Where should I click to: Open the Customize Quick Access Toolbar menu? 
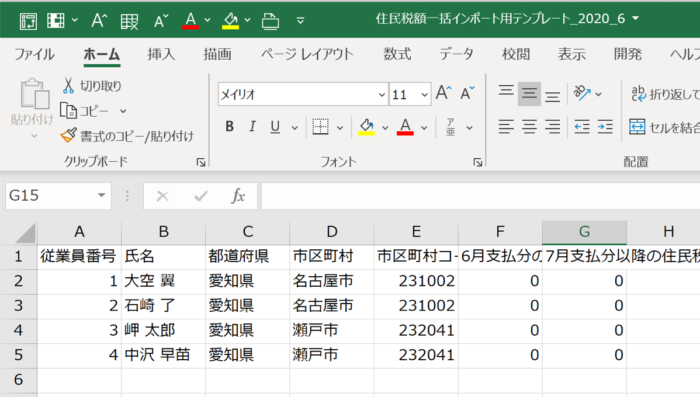pos(300,21)
